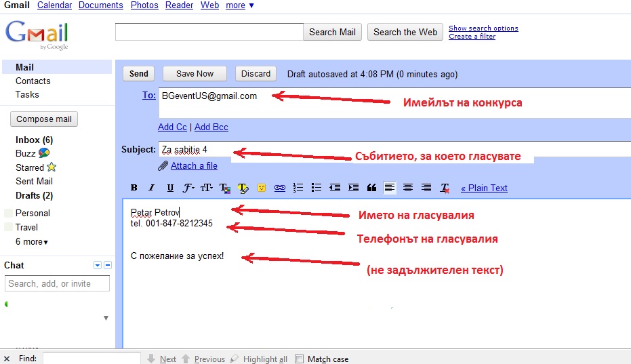Insert a hyperlink using link icon

click(279, 188)
